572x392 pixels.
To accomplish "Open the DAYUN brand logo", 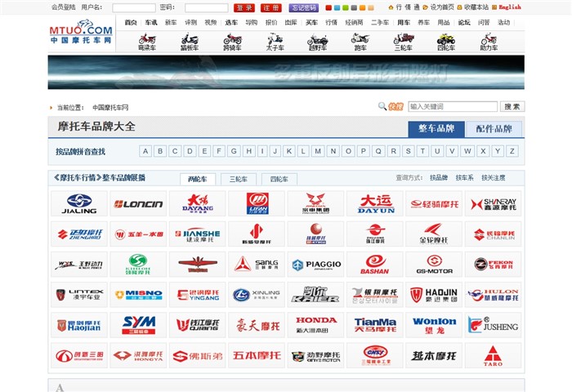I will pos(375,203).
